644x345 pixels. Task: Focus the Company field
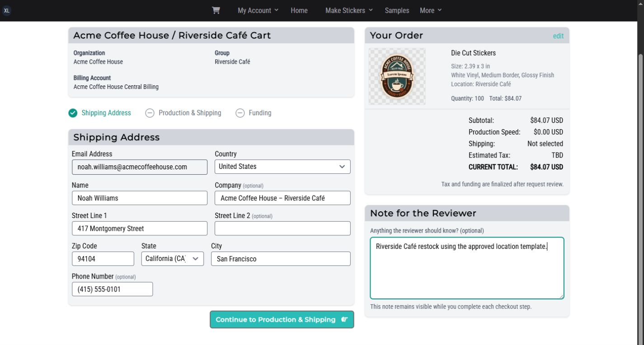tap(282, 198)
